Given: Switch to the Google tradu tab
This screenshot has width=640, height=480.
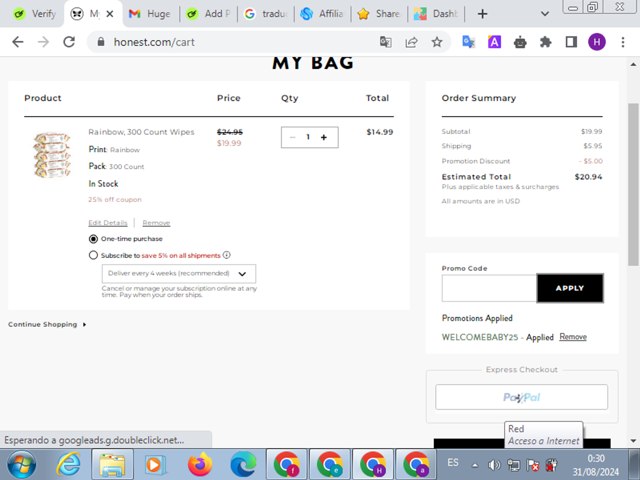Looking at the screenshot, I should (266, 14).
